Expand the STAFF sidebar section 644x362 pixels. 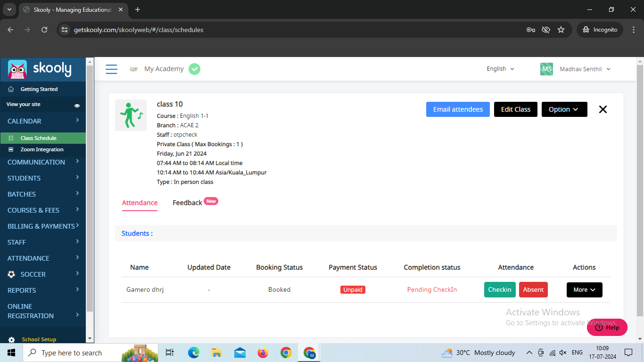pos(43,242)
